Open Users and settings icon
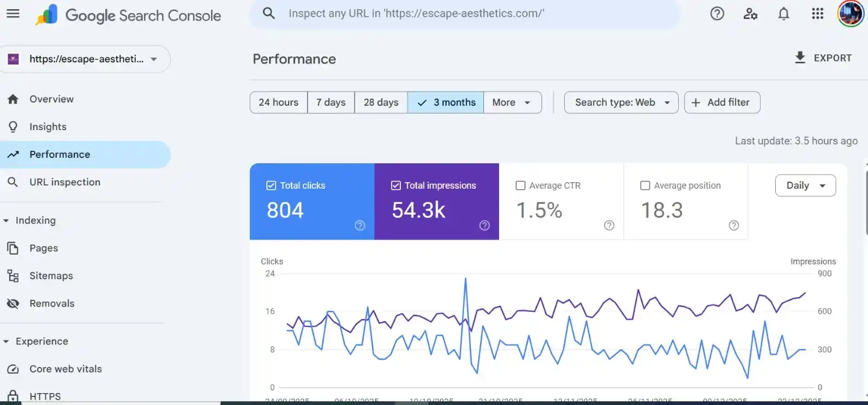Image resolution: width=868 pixels, height=405 pixels. pos(750,14)
